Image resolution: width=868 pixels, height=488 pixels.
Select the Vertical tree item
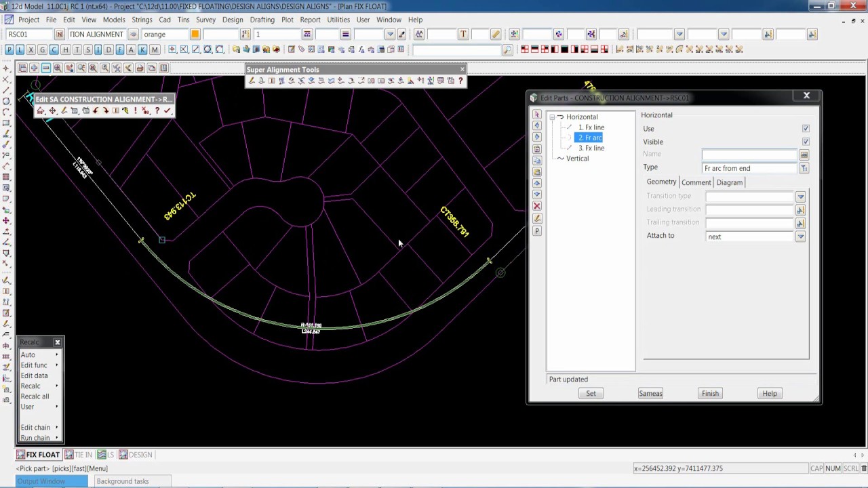[x=577, y=159]
